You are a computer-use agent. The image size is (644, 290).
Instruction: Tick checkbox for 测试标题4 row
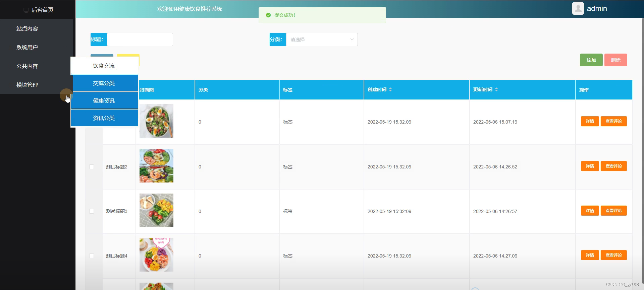point(92,256)
